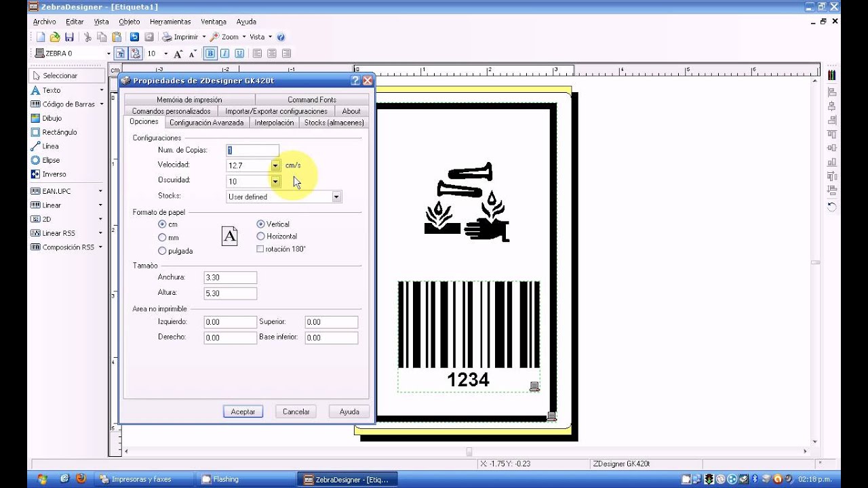The width and height of the screenshot is (868, 488).
Task: Increase font size with large A icon
Action: click(178, 54)
